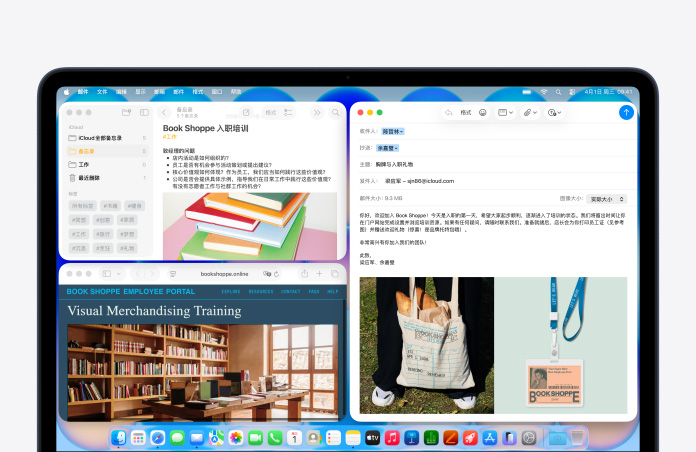This screenshot has width=696, height=452.
Task: Open the emoji picker in Mail toolbar
Action: pyautogui.click(x=482, y=113)
